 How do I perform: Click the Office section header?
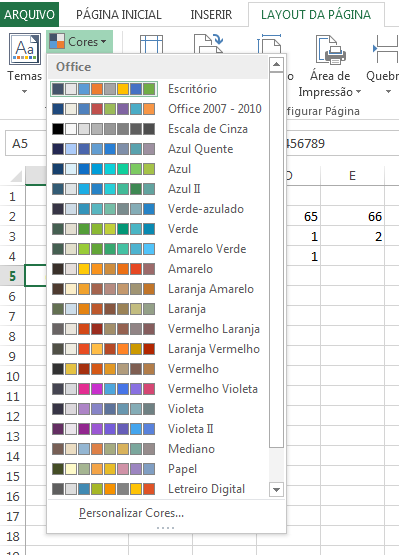click(x=158, y=67)
